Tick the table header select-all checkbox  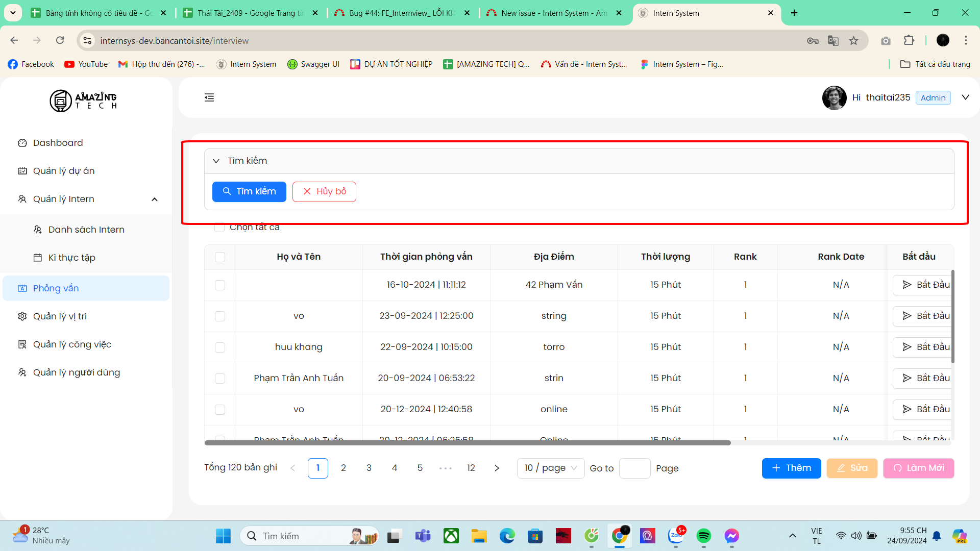(x=220, y=257)
